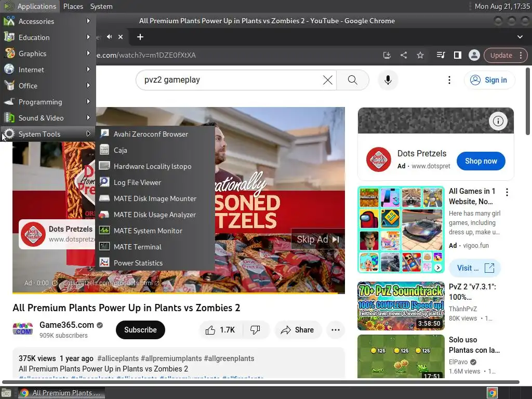Click the Visit button on vigoo.fun ad

click(x=475, y=268)
